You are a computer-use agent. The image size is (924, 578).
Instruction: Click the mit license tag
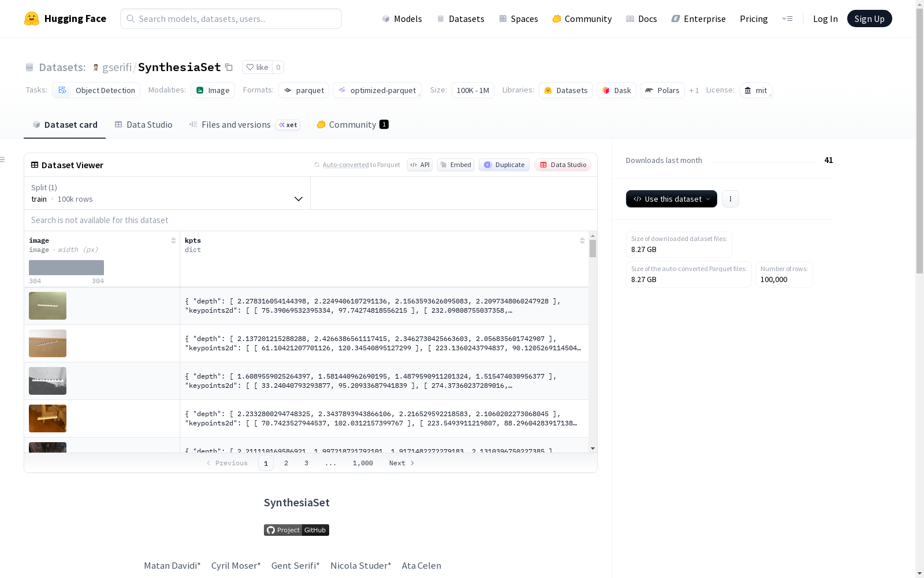pyautogui.click(x=756, y=90)
